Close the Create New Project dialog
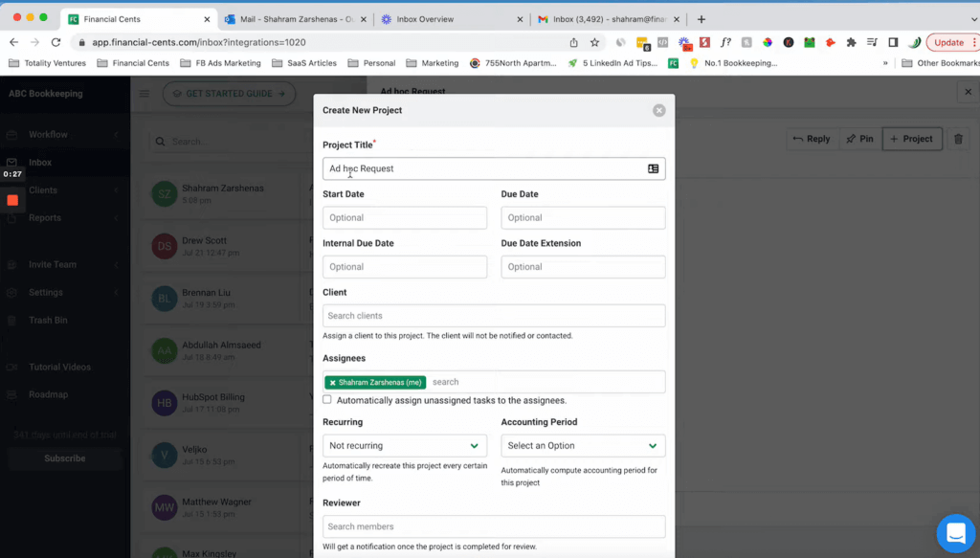Image resolution: width=980 pixels, height=558 pixels. pos(658,110)
